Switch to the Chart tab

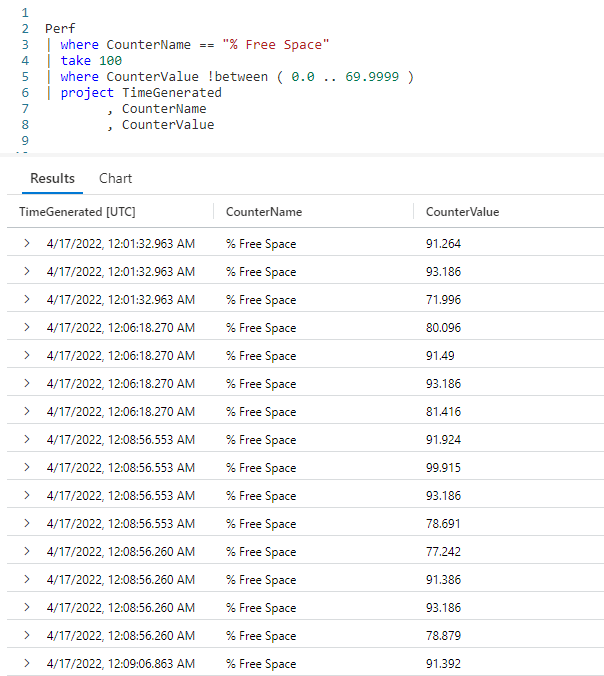click(115, 178)
